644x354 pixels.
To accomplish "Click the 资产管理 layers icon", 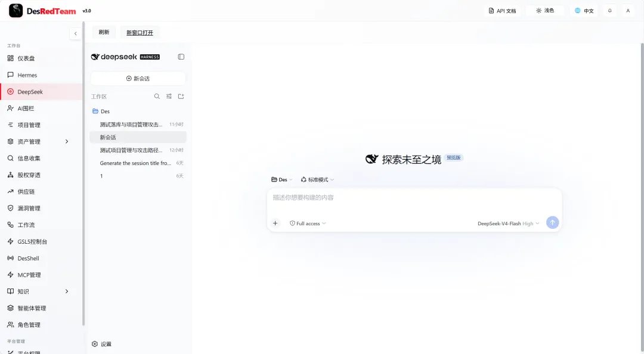I will point(11,142).
